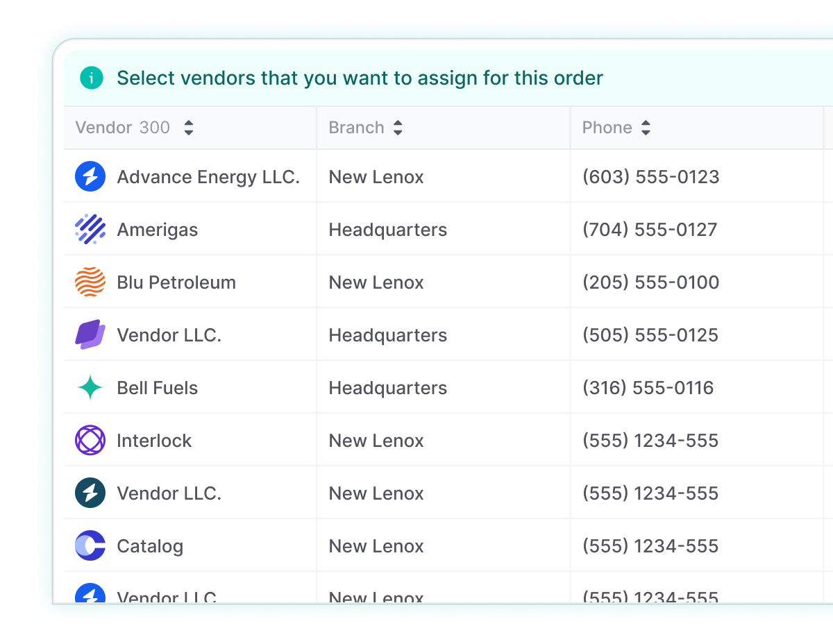833x644 pixels.
Task: Click the Catalog vendor name
Action: pos(150,546)
